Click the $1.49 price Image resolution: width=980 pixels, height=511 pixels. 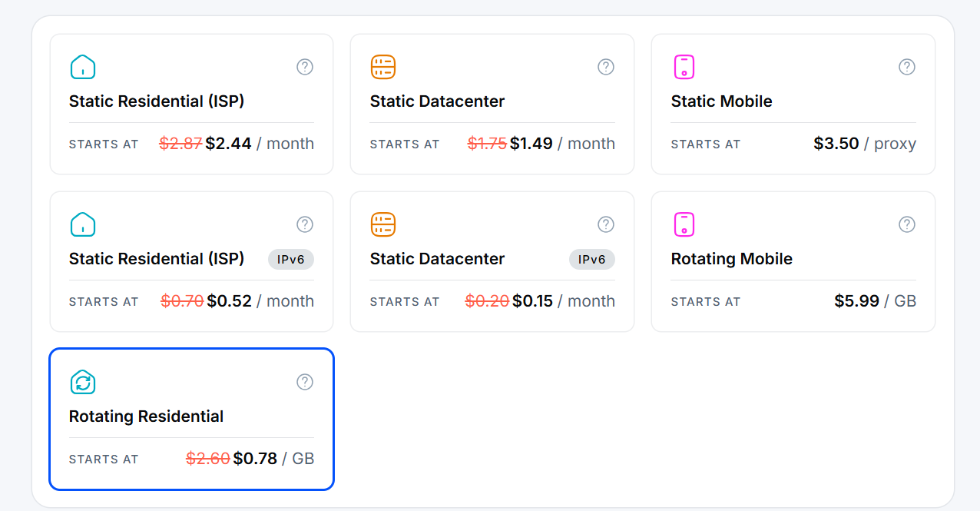pos(531,144)
